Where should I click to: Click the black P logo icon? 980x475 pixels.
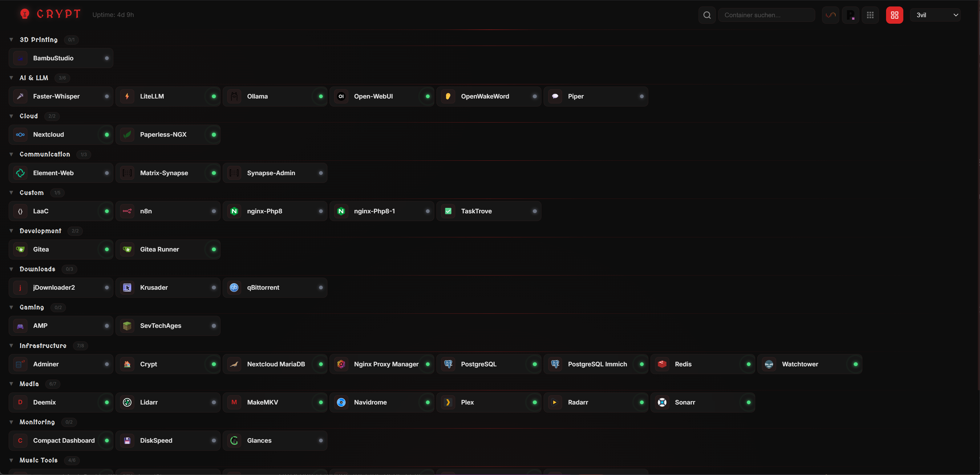[x=850, y=15]
